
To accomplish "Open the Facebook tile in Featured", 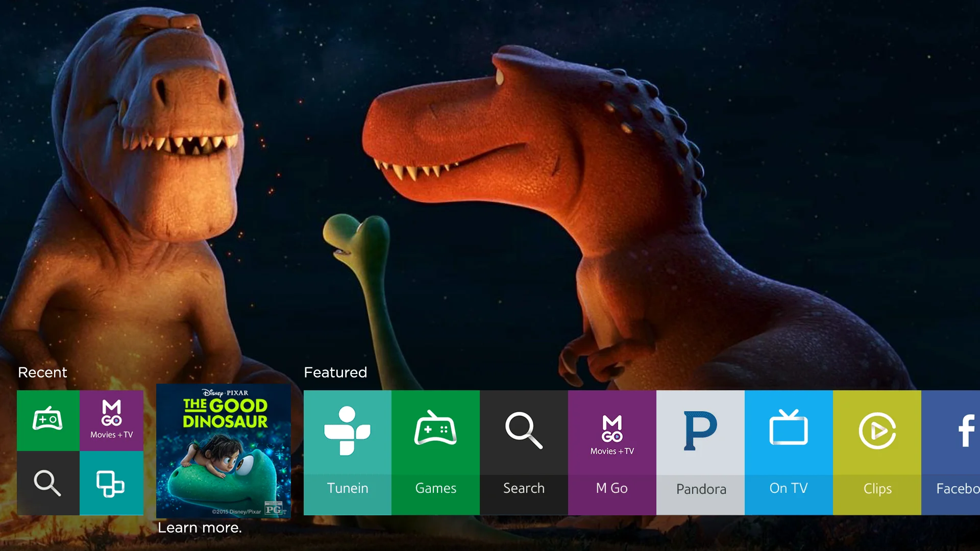I will (950, 453).
